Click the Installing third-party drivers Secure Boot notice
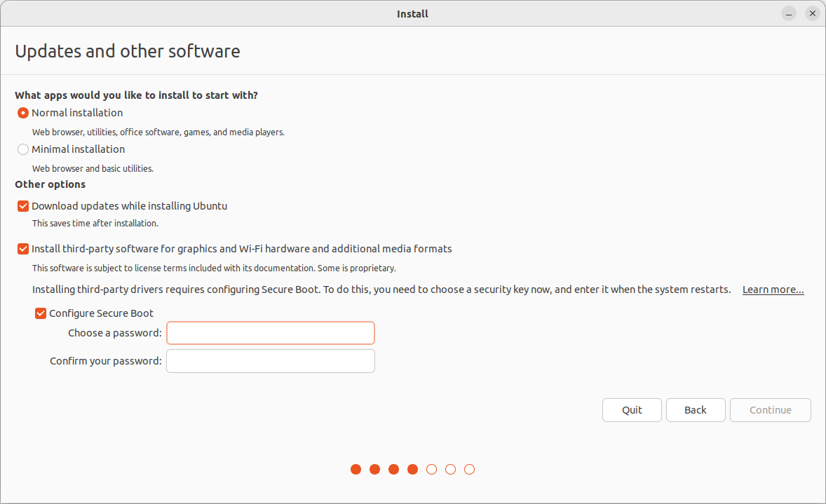 tap(381, 290)
